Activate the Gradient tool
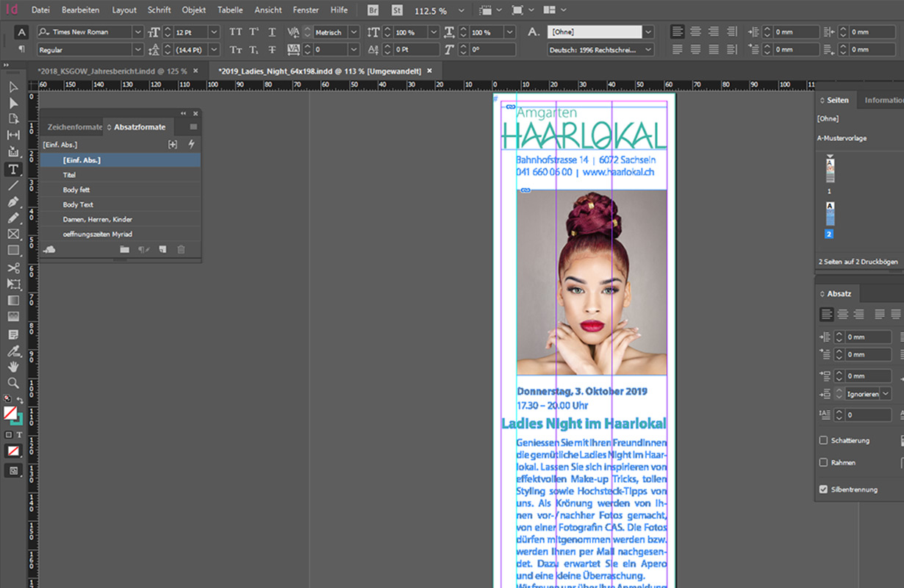The height and width of the screenshot is (588, 904). (x=15, y=301)
